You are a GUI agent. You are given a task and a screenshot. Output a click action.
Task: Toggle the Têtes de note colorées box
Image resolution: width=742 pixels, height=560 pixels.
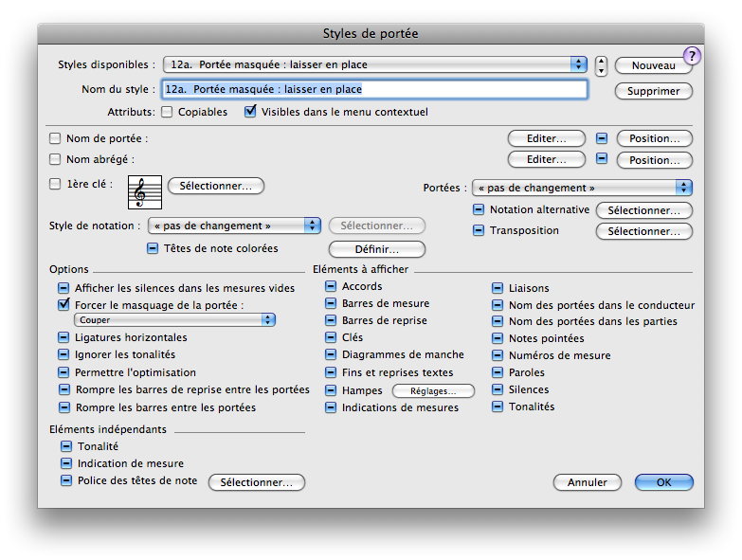pyautogui.click(x=153, y=249)
